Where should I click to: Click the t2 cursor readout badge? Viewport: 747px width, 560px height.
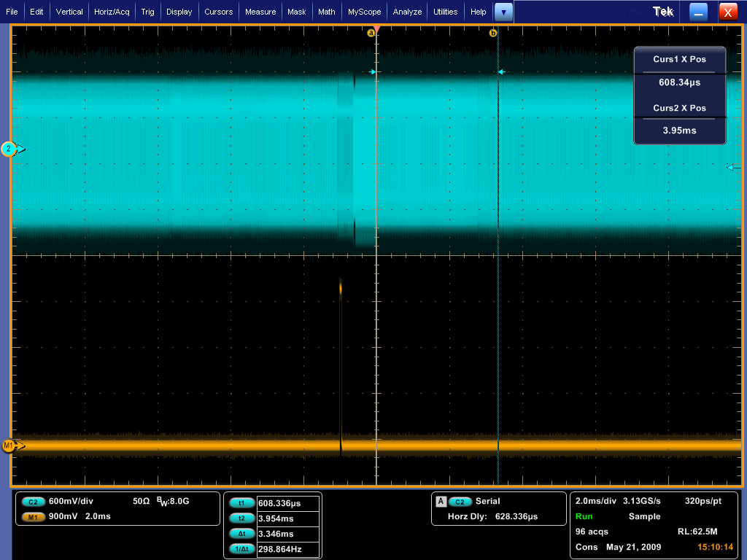242,518
